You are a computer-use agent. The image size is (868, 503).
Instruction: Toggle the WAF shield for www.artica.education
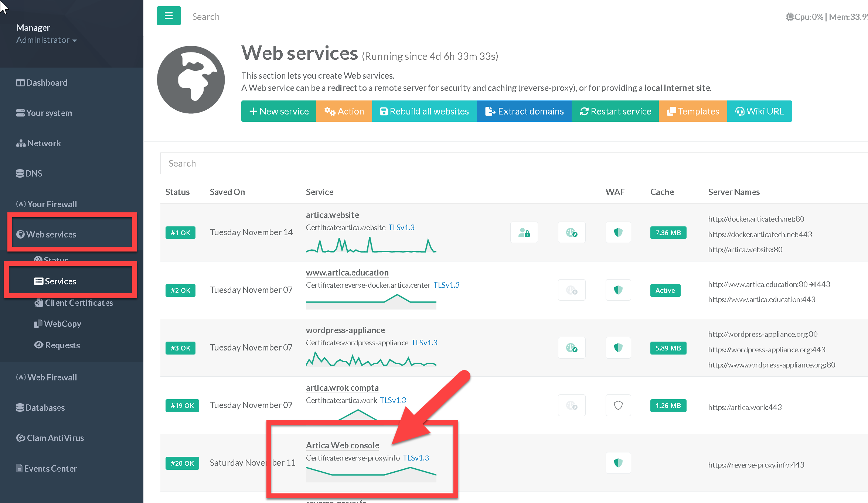point(618,290)
